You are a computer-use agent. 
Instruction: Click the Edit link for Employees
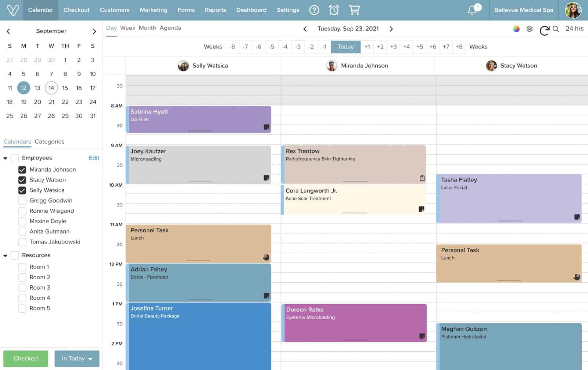coord(94,158)
